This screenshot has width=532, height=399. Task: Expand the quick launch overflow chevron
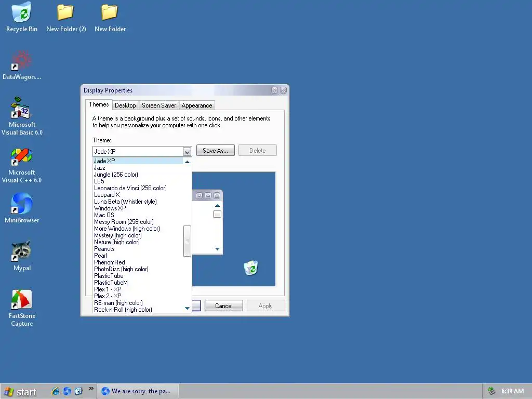(91, 389)
